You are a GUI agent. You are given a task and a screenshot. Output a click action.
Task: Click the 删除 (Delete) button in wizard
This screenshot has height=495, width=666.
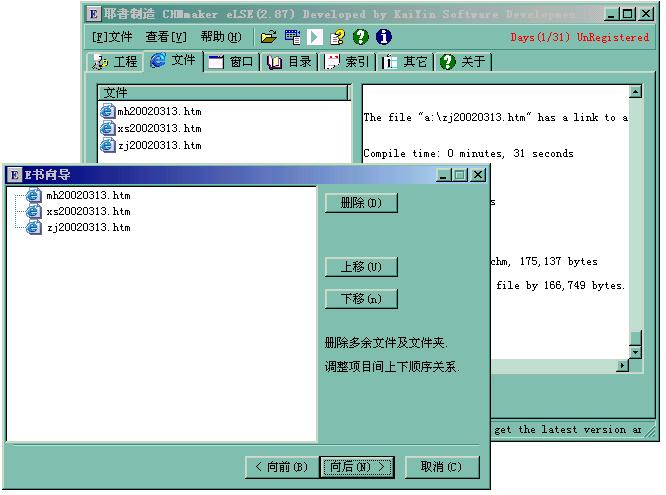pyautogui.click(x=361, y=203)
